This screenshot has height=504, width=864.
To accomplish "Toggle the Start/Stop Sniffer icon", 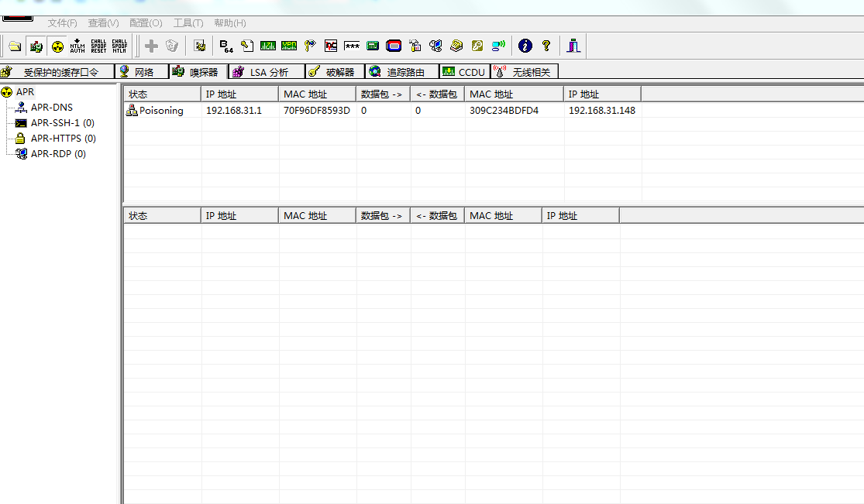I will (36, 46).
